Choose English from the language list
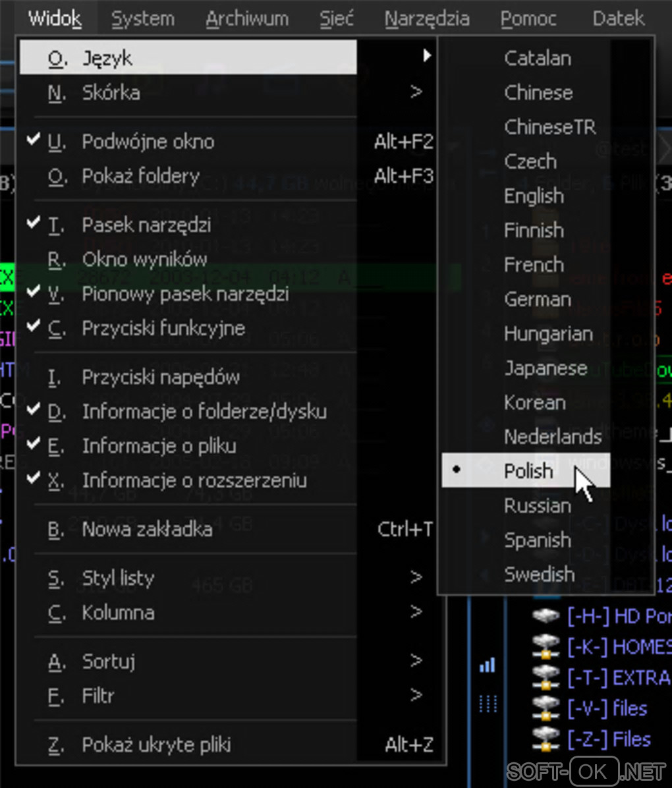This screenshot has width=672, height=788. coord(534,196)
